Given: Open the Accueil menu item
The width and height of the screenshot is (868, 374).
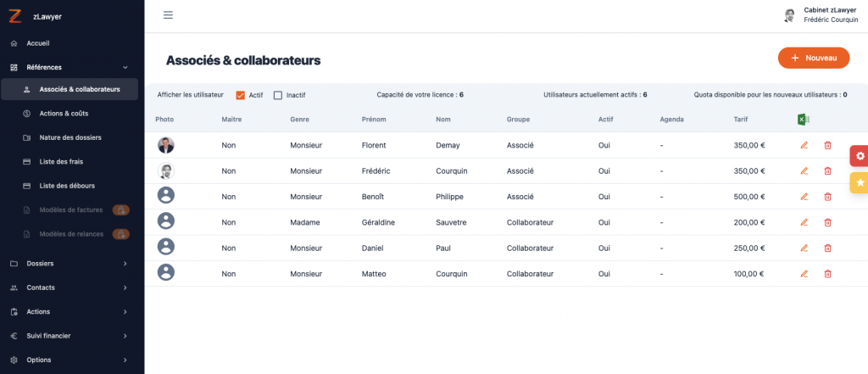Looking at the screenshot, I should (x=38, y=42).
